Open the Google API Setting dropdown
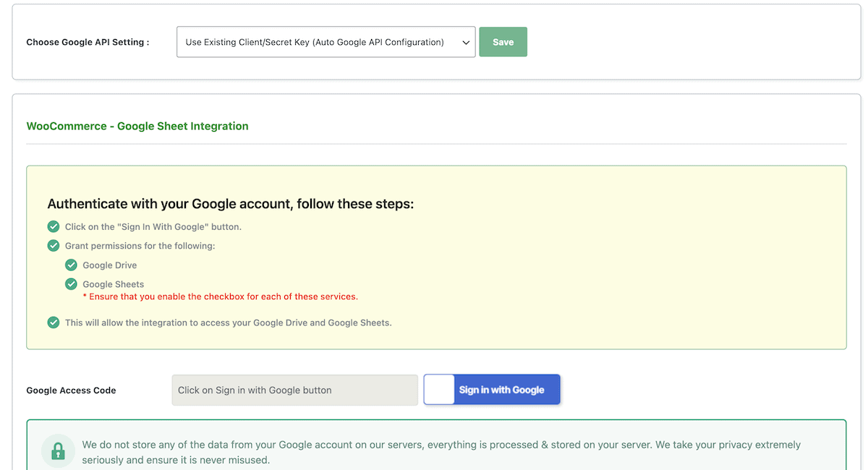The image size is (868, 470). [325, 42]
